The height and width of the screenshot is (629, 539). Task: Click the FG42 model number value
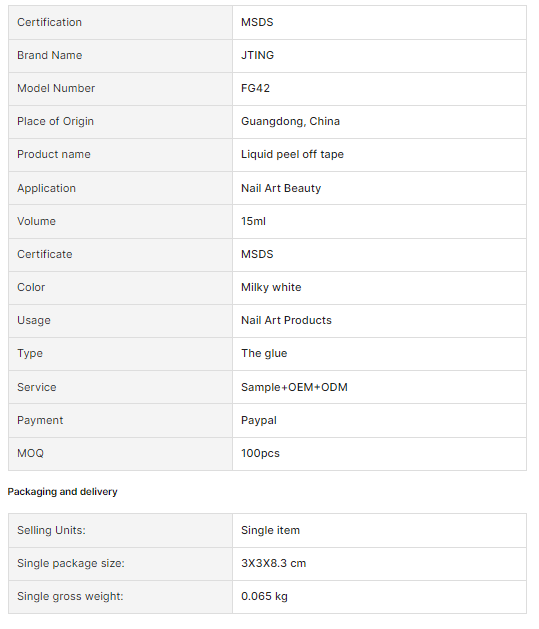coord(255,88)
